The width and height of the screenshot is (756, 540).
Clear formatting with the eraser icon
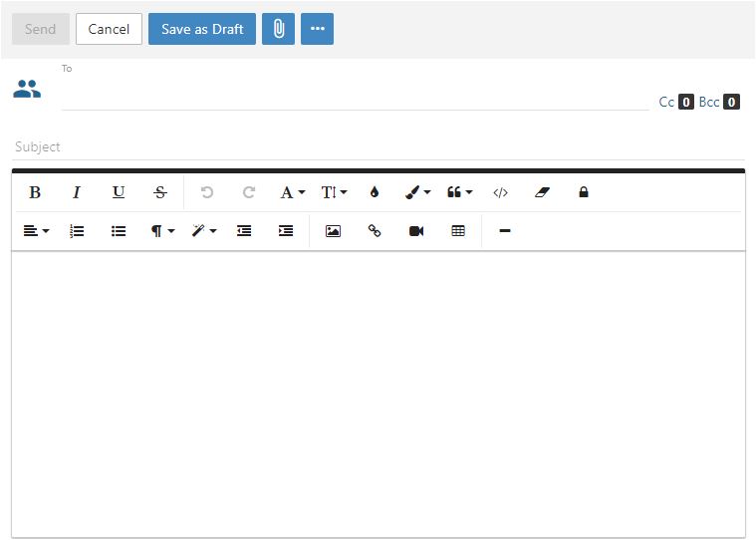pyautogui.click(x=542, y=192)
